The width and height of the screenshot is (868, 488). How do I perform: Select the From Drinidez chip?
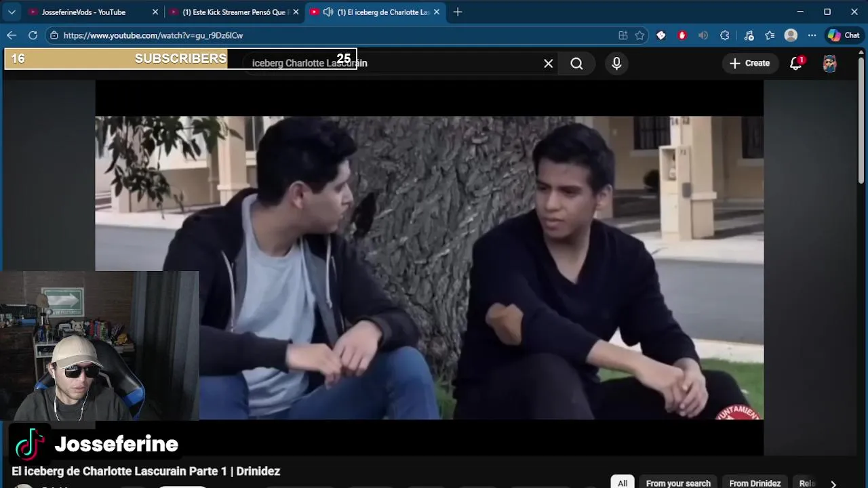pos(755,483)
